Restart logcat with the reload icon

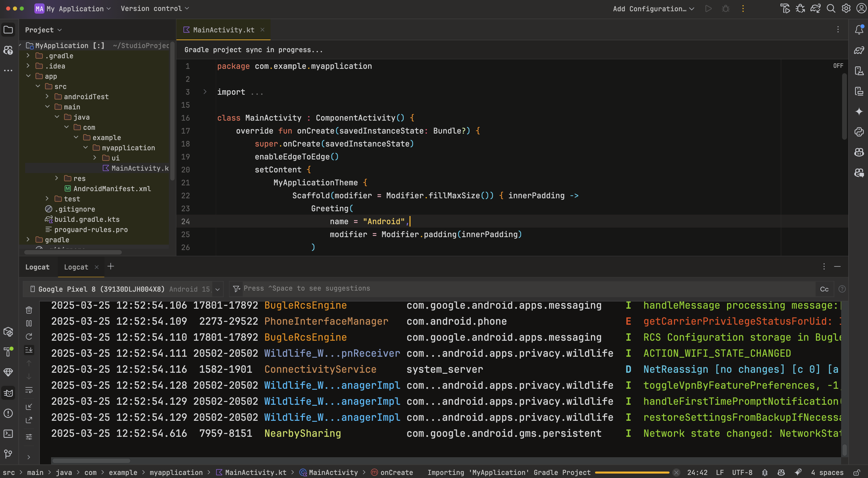29,337
